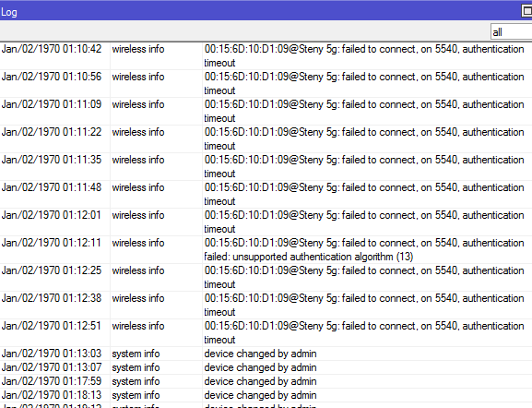Click the Log window title bar
This screenshot has width=532, height=408.
click(258, 11)
